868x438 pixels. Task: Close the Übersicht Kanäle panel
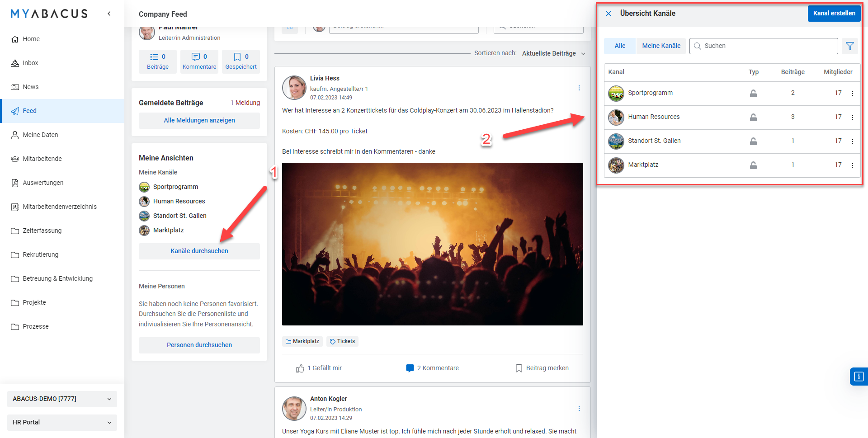[609, 14]
